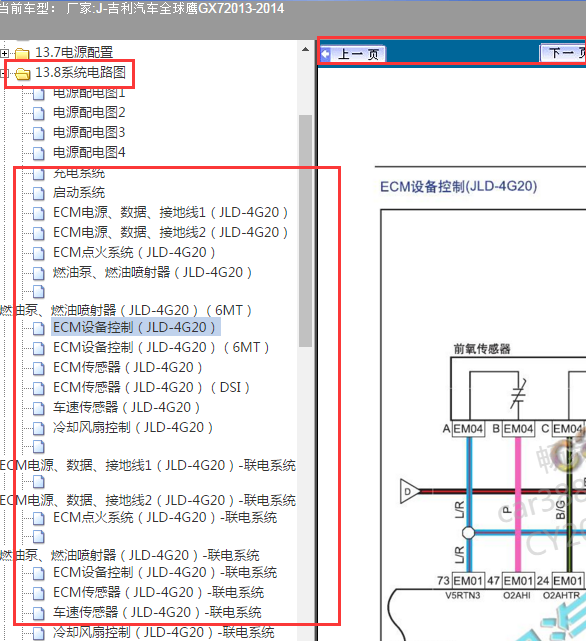Open ECM点火系统（JLD-4G20） entry
586x641 pixels.
click(x=134, y=253)
